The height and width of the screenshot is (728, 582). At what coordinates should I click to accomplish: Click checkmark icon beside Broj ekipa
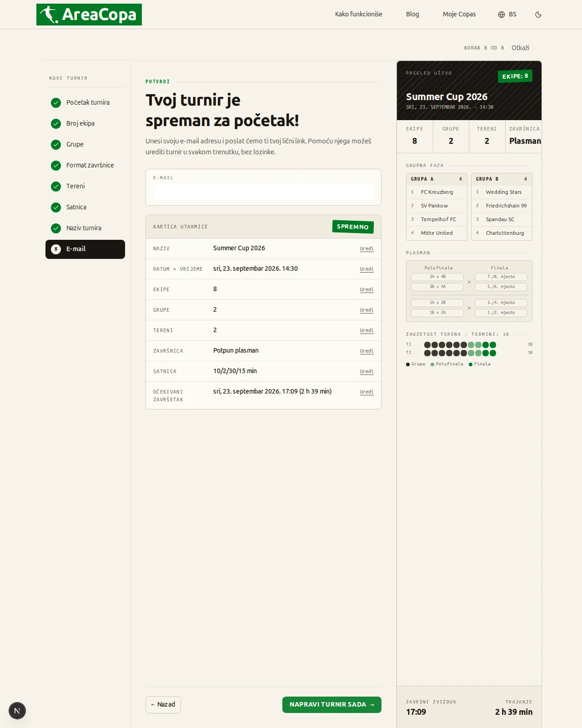[56, 124]
